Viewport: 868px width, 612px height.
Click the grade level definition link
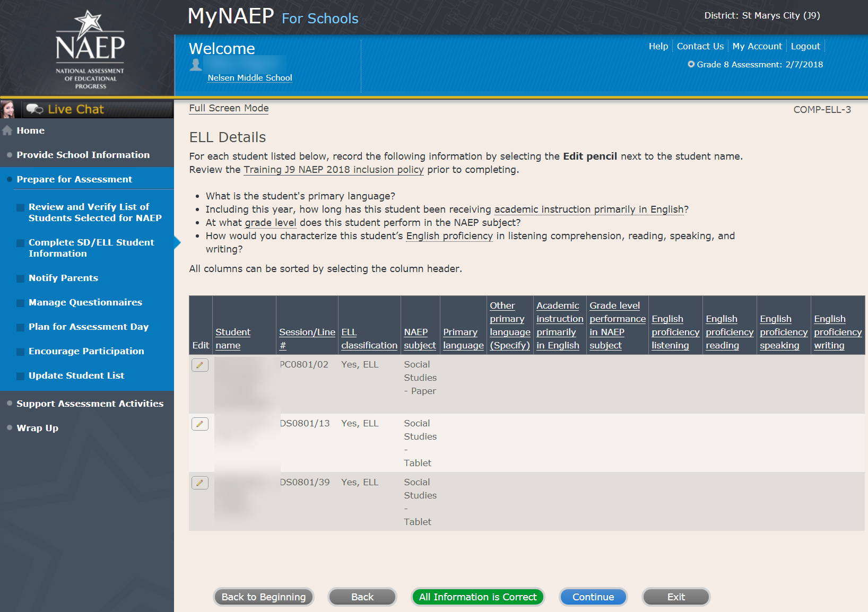[271, 223]
